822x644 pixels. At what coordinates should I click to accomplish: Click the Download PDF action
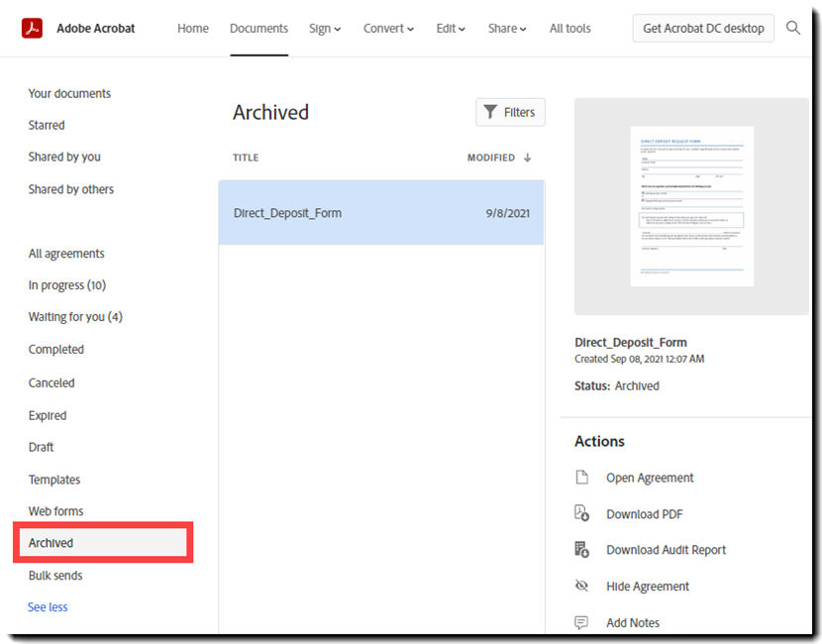point(645,514)
